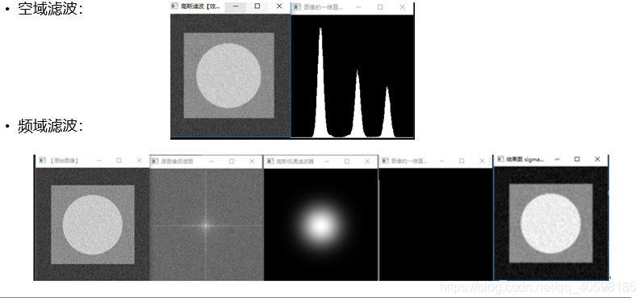Minimize the 原图像频谱图 window
The width and height of the screenshot is (644, 302).
211,161
